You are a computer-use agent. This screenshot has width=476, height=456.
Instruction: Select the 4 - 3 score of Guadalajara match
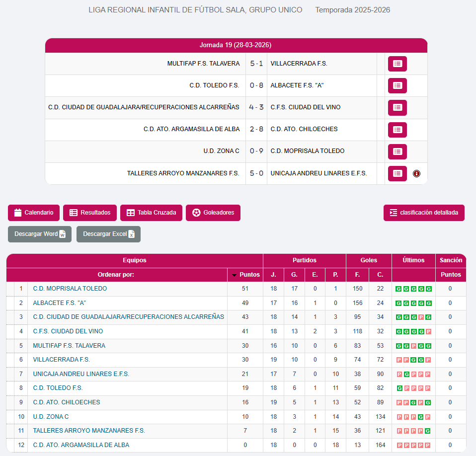coord(256,107)
